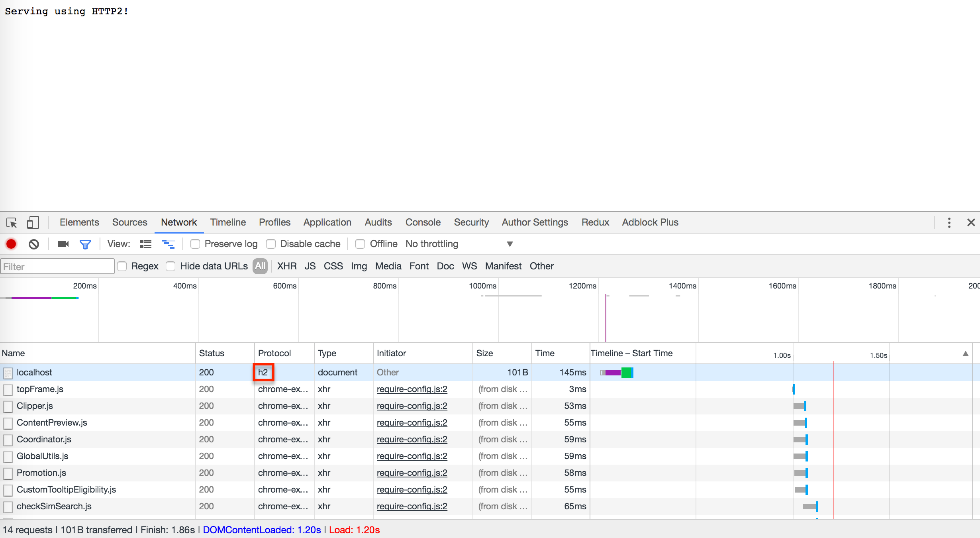The height and width of the screenshot is (538, 980).
Task: Open the DevTools three-dot menu
Action: [x=949, y=222]
